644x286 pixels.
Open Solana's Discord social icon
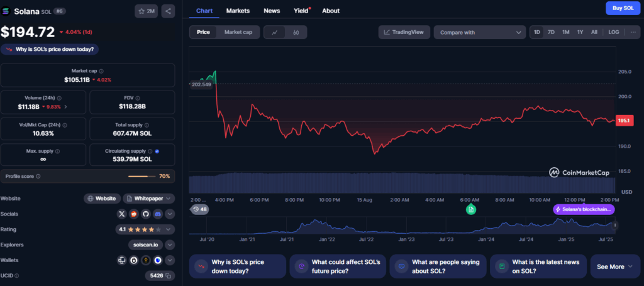(158, 214)
